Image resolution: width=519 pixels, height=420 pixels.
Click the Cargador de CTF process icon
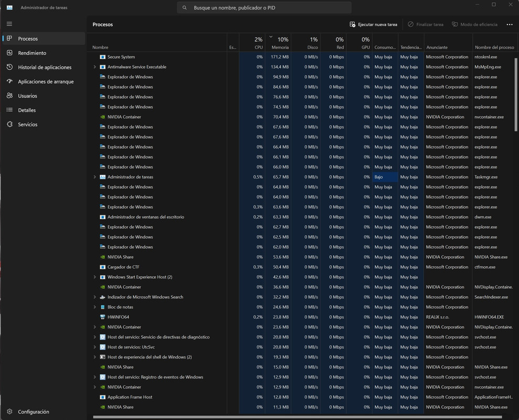[103, 267]
